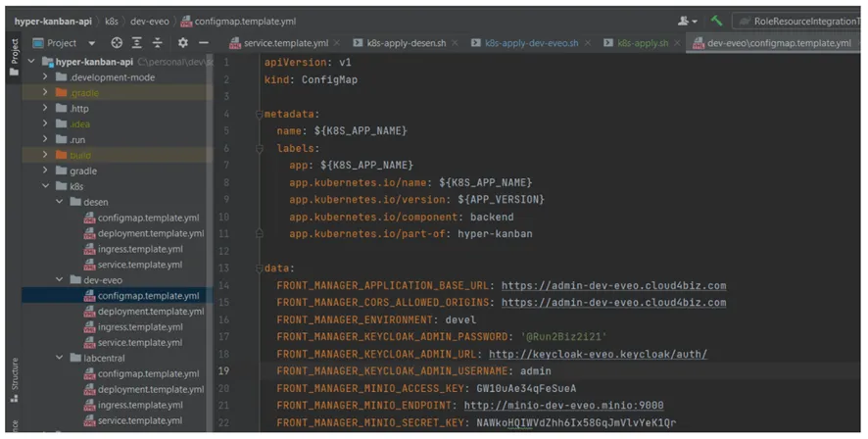Close the k8s-apply-desen.sh tab
Screen dimensions: 868x439
point(455,43)
